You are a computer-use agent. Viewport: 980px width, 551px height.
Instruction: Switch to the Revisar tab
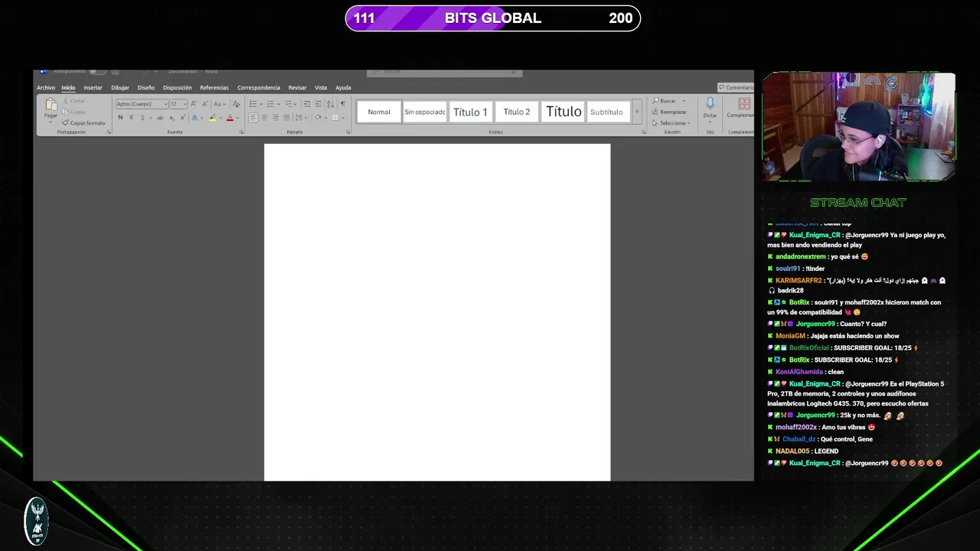click(297, 87)
